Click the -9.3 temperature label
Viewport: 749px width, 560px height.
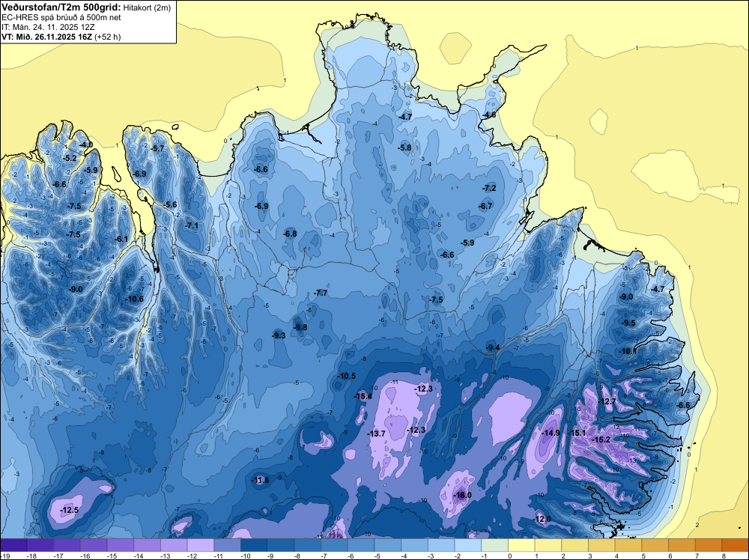pos(279,335)
